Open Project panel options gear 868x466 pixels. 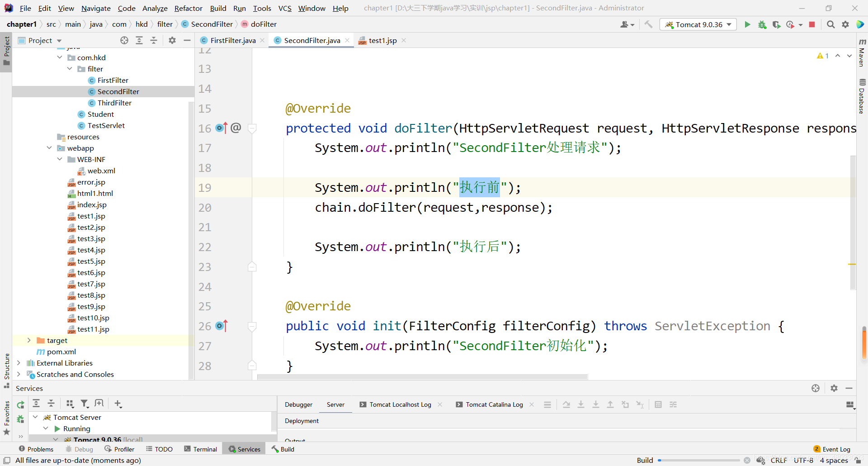[x=172, y=40]
